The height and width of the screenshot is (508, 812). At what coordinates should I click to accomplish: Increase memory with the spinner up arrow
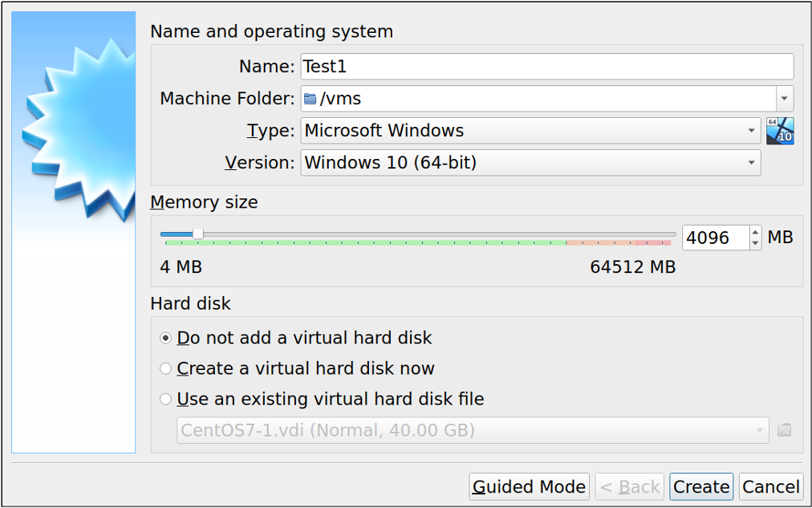[x=755, y=232]
